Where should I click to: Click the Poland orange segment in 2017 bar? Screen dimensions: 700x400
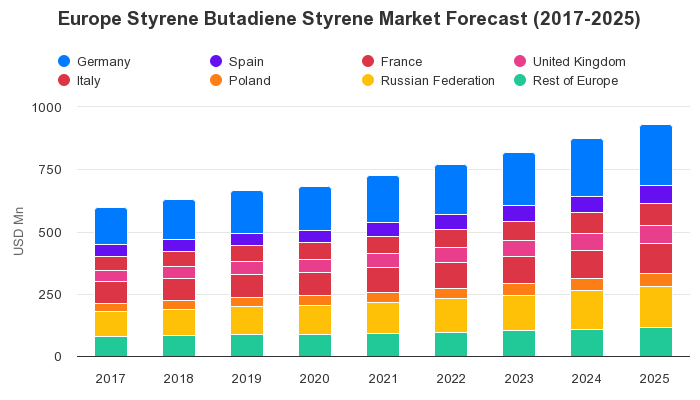coord(111,308)
